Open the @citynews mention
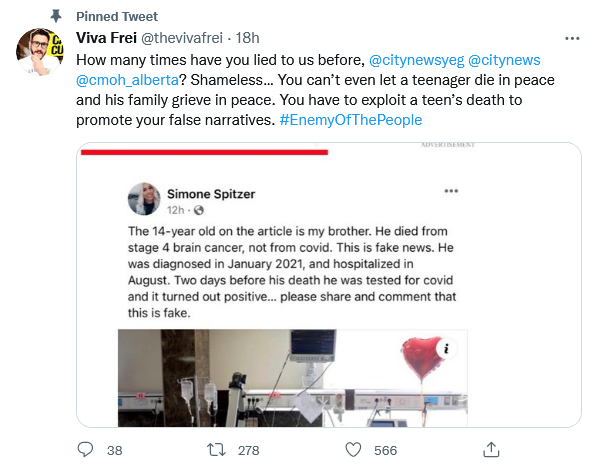The height and width of the screenshot is (471, 598). point(504,60)
